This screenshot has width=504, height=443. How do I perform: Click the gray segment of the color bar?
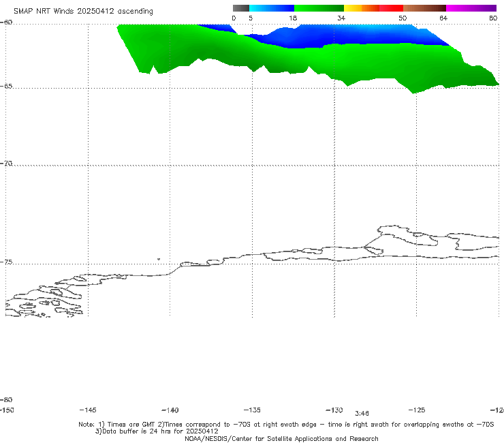click(x=240, y=8)
